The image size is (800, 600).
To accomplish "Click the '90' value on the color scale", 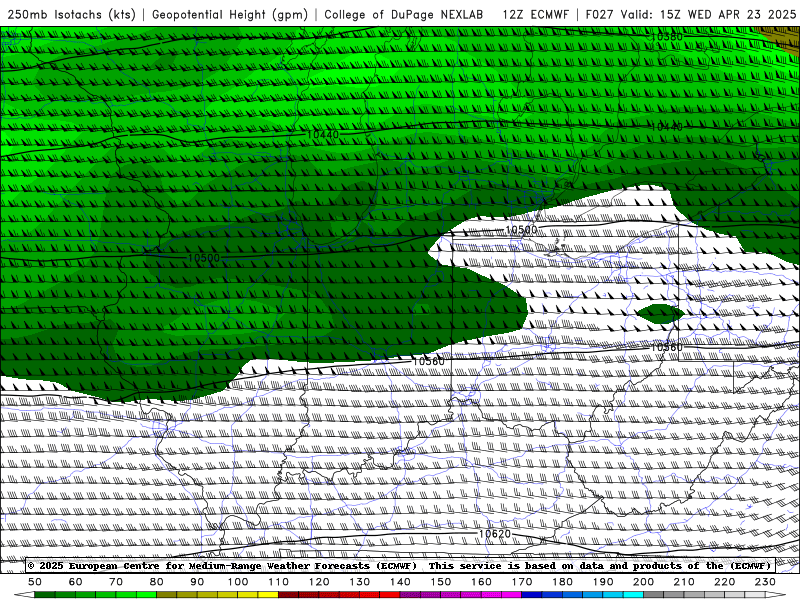I will pos(197,582).
